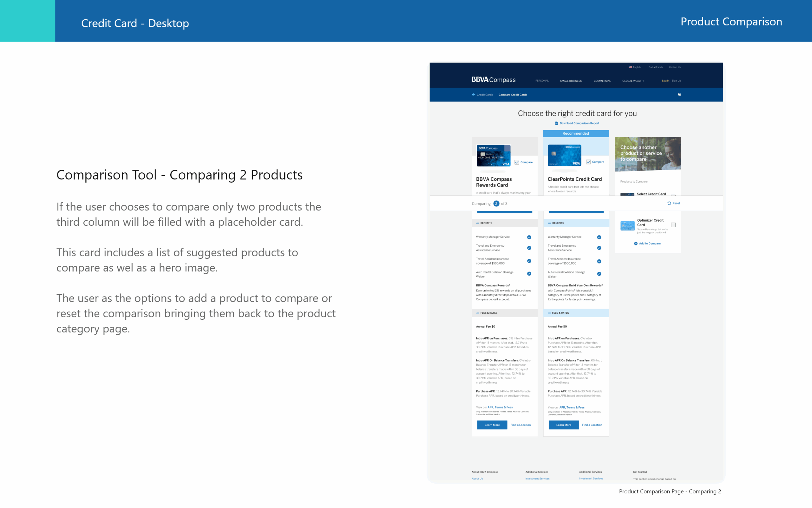
Task: Click the Select Credit Card title
Action: 651,194
